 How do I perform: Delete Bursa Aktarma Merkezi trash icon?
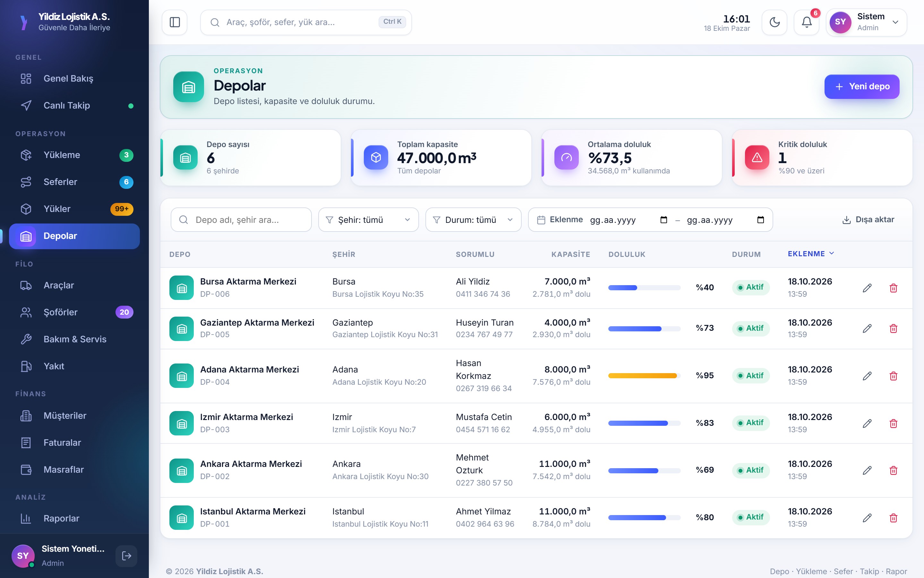[x=894, y=288]
